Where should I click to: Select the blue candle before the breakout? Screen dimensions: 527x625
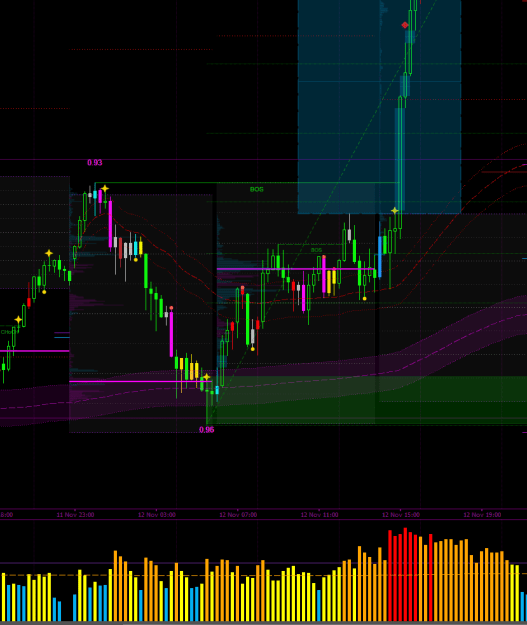380,257
